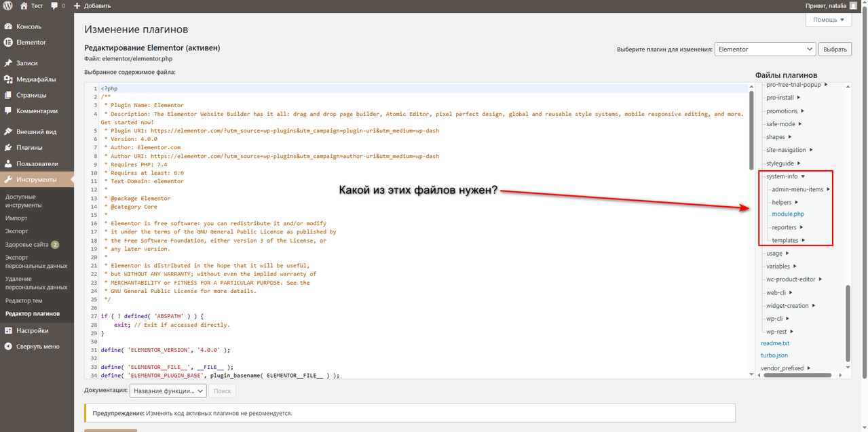Open Пользователи menu
The width and height of the screenshot is (868, 432).
(x=37, y=163)
